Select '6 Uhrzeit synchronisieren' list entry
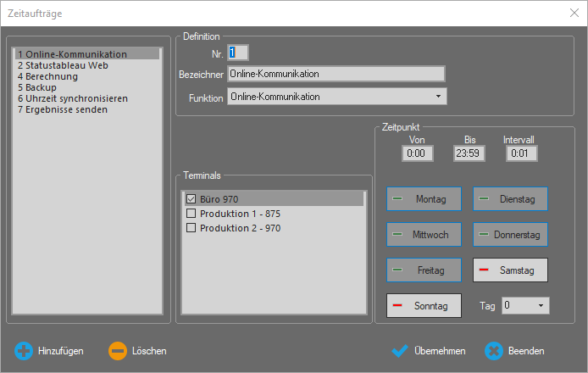588x373 pixels. (73, 98)
